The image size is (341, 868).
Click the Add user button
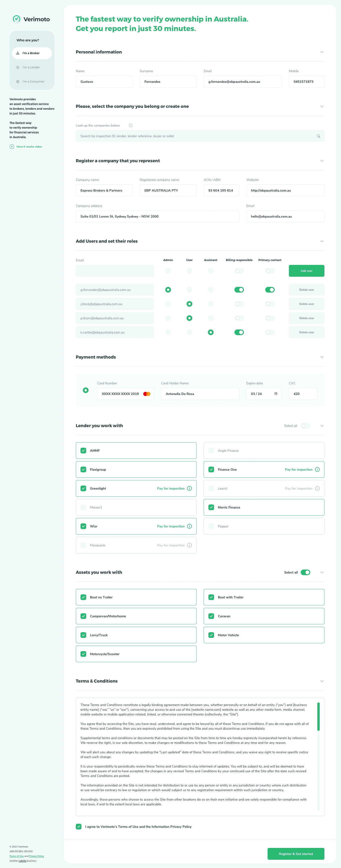coord(307,271)
